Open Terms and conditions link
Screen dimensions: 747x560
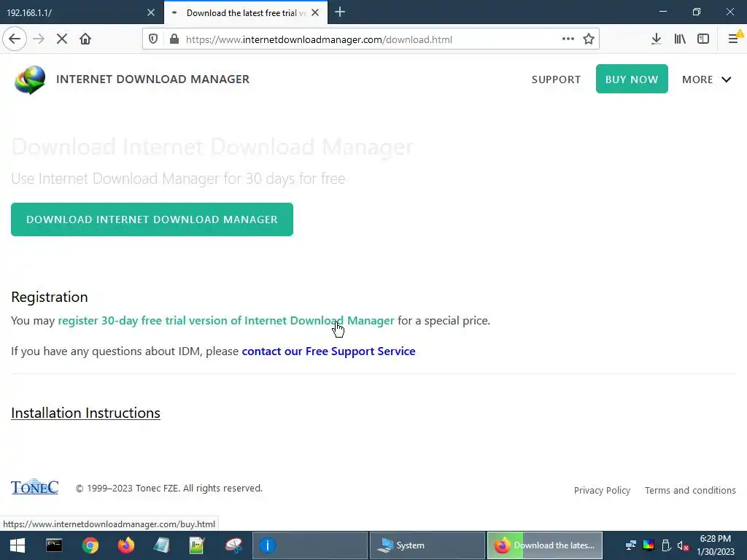tap(690, 491)
